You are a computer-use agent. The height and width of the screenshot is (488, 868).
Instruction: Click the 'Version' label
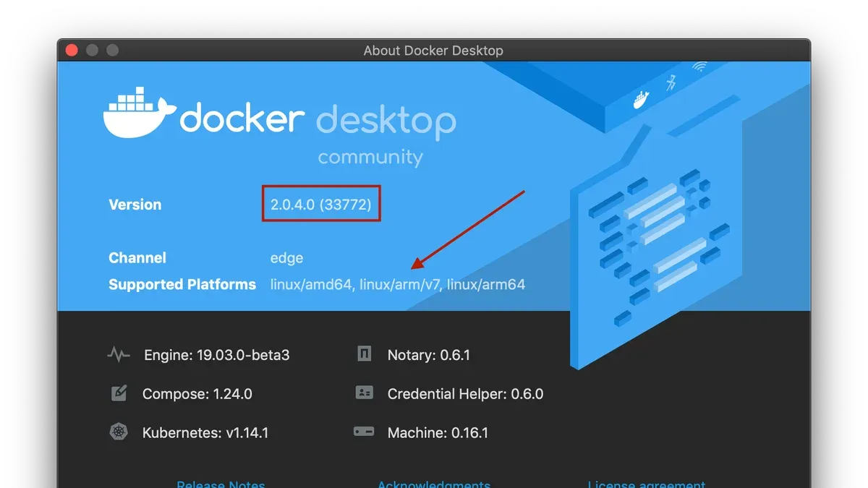pos(135,205)
